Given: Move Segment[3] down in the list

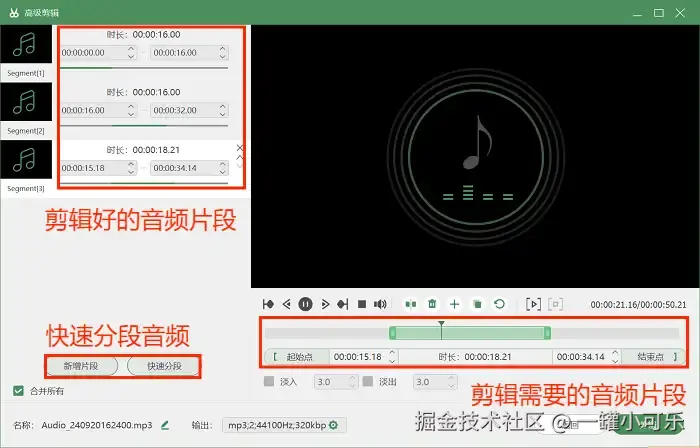Looking at the screenshot, I should click(240, 166).
